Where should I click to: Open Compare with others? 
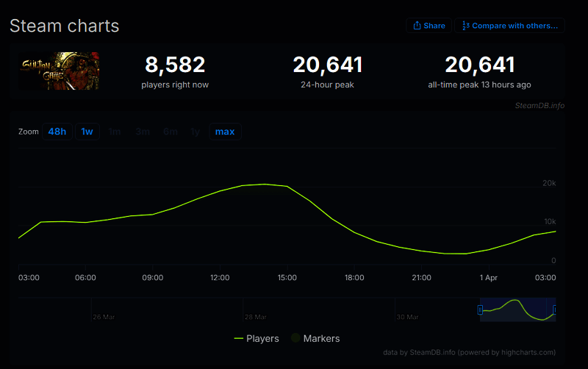[x=509, y=26]
